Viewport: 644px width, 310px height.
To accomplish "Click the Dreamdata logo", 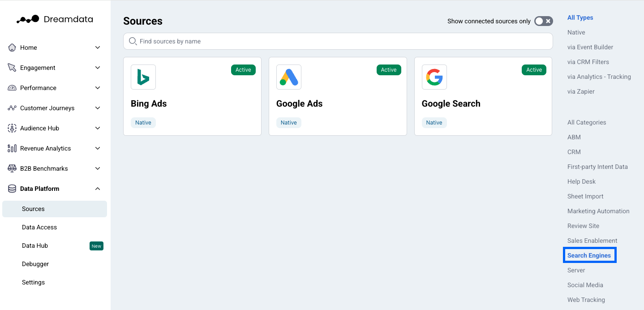I will point(55,19).
